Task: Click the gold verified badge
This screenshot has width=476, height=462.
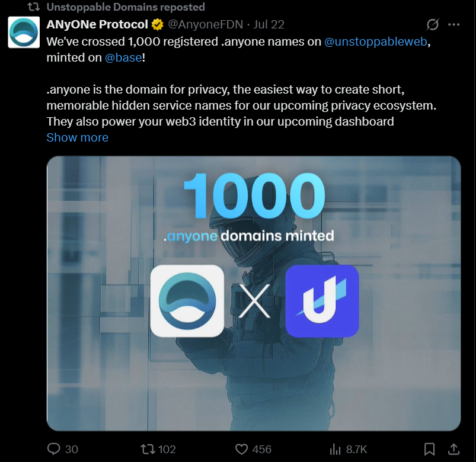Action: [x=158, y=25]
